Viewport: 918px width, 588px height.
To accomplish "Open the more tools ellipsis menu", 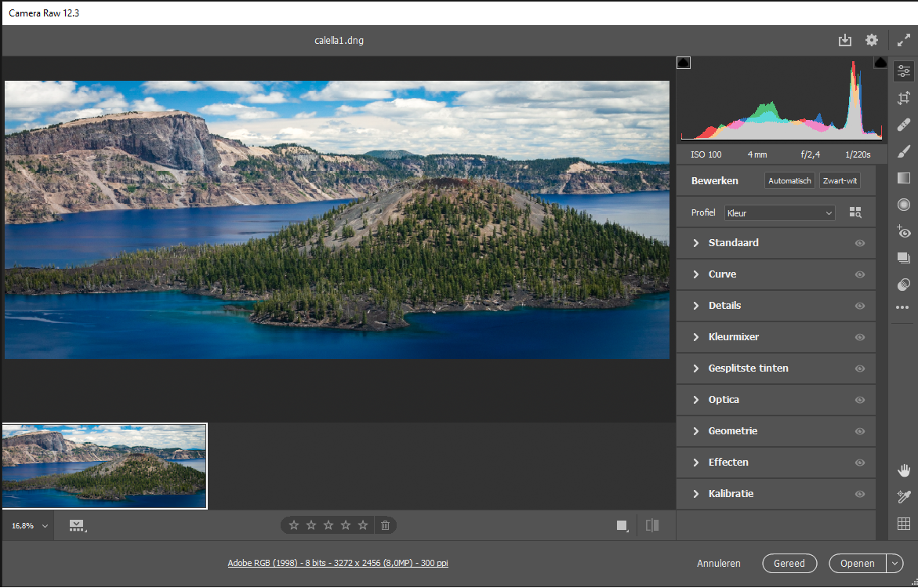I will (x=903, y=307).
